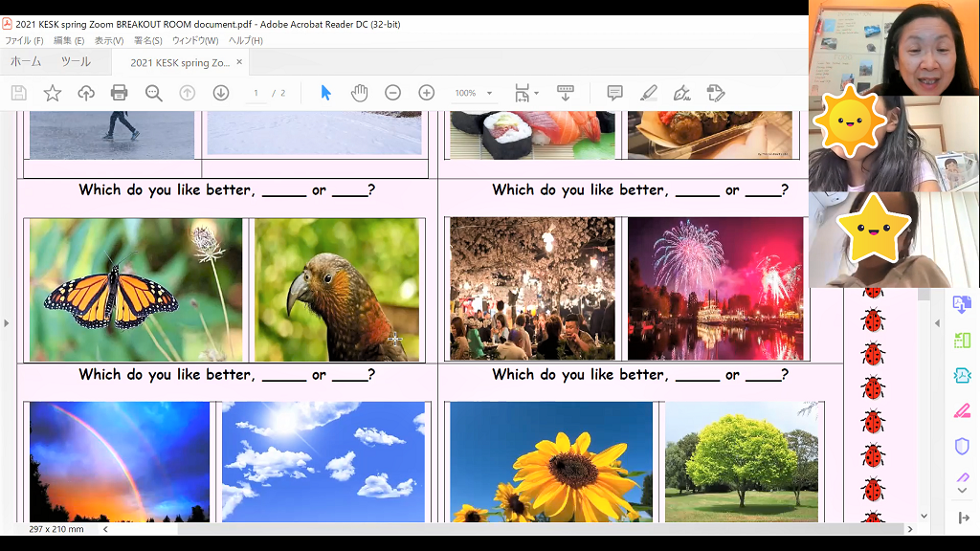Expand more tools chevron in right pane
Screen dimensions: 980x551
962,490
